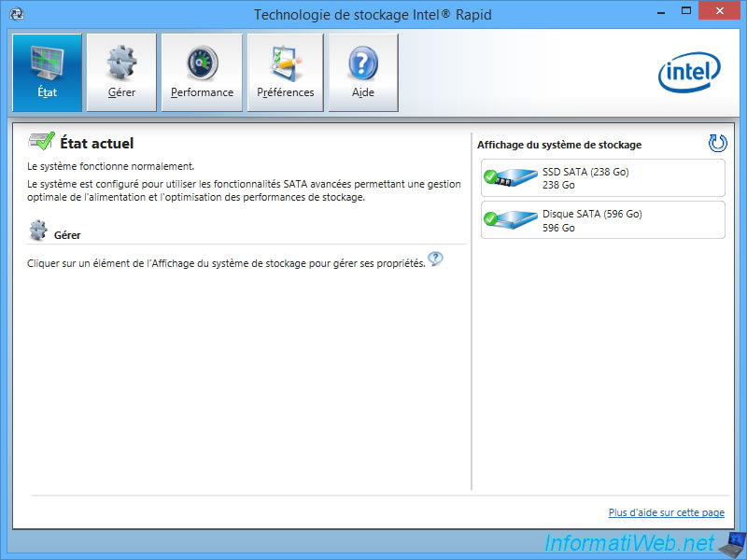Click the SSD SATA drive icon
This screenshot has width=747, height=560.
click(511, 177)
